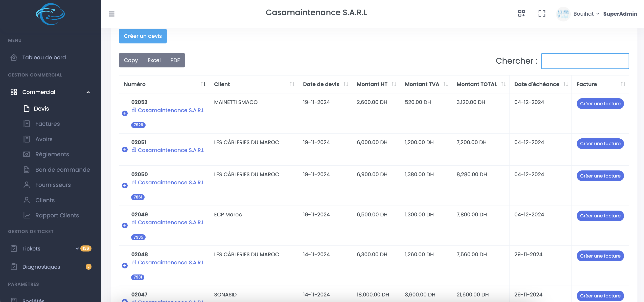Sort by Numéro column
The image size is (644, 302).
[x=164, y=84]
